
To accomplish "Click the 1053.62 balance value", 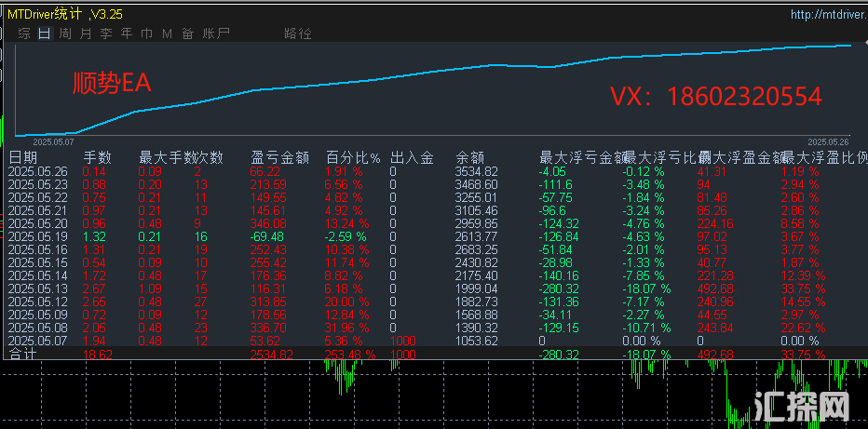I will (x=476, y=341).
